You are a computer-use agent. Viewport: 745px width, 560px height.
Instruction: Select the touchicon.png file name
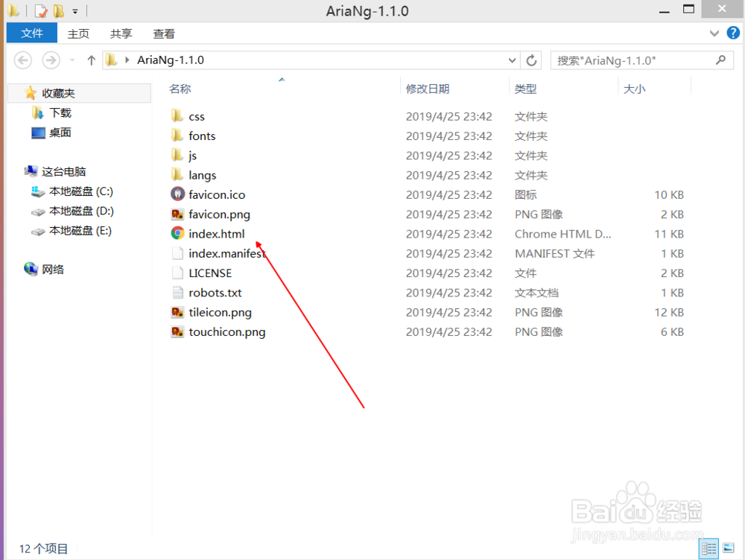pyautogui.click(x=227, y=331)
